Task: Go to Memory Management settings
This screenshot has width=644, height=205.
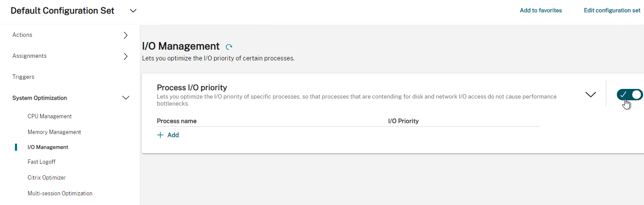Action: point(54,132)
